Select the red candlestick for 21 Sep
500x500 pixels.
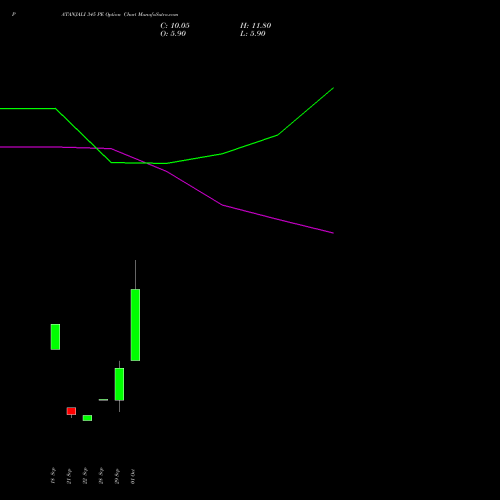pyautogui.click(x=71, y=411)
